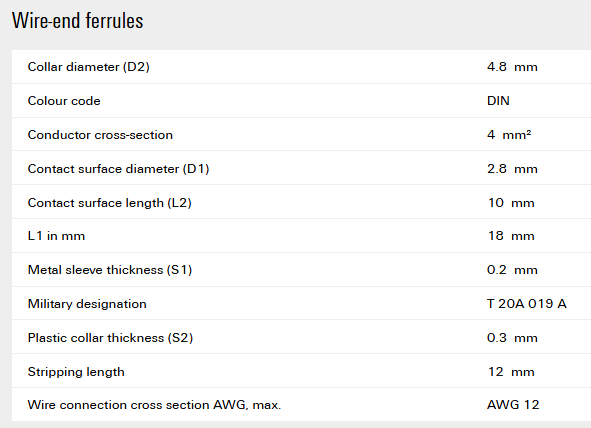Image resolution: width=591 pixels, height=428 pixels.
Task: Click the 12 mm stripping length value
Action: pyautogui.click(x=511, y=372)
